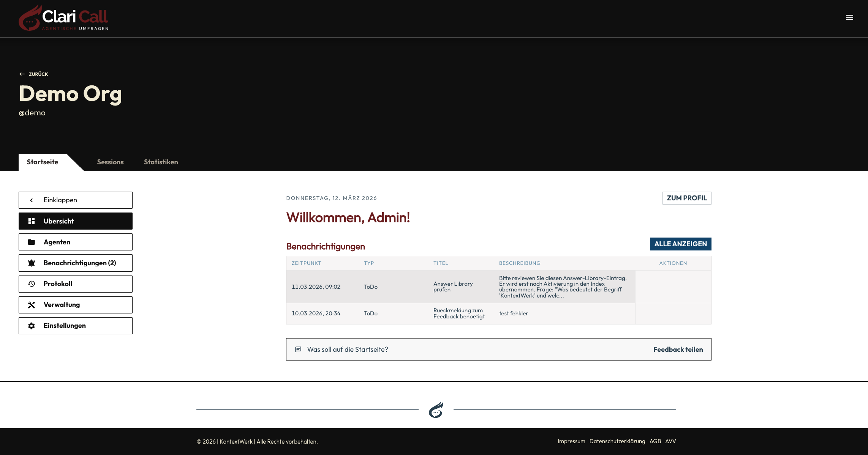Click the ClariCall logo
The width and height of the screenshot is (868, 455).
pos(63,18)
